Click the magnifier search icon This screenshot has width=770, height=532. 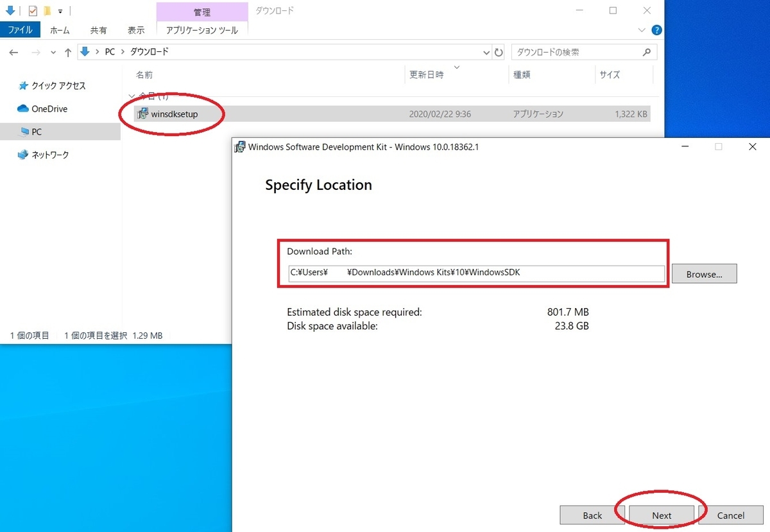pos(647,52)
